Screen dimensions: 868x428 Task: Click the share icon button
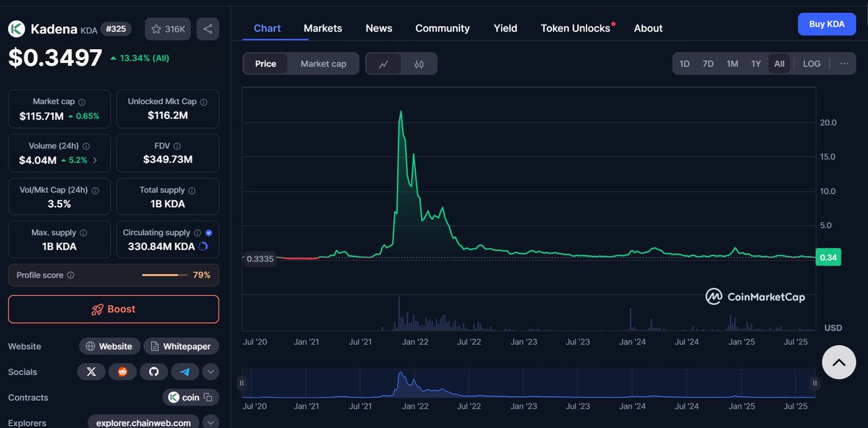tap(208, 29)
